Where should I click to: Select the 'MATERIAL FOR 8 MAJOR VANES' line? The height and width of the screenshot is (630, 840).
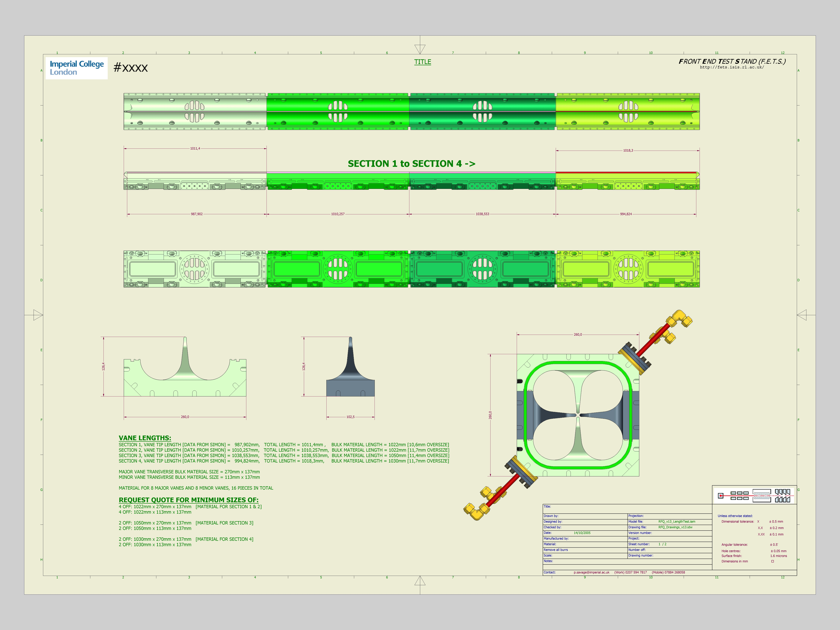tap(196, 488)
